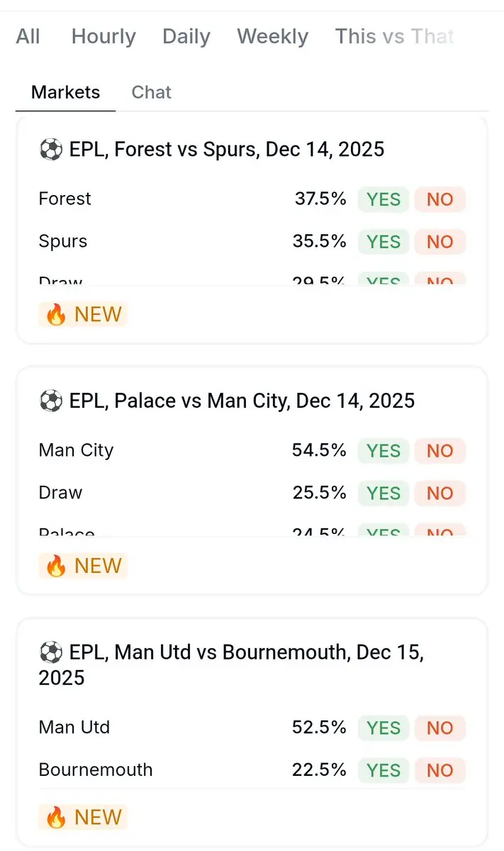Click soccer ball icon for Palace vs Man City
The width and height of the screenshot is (504, 851).
click(x=50, y=401)
